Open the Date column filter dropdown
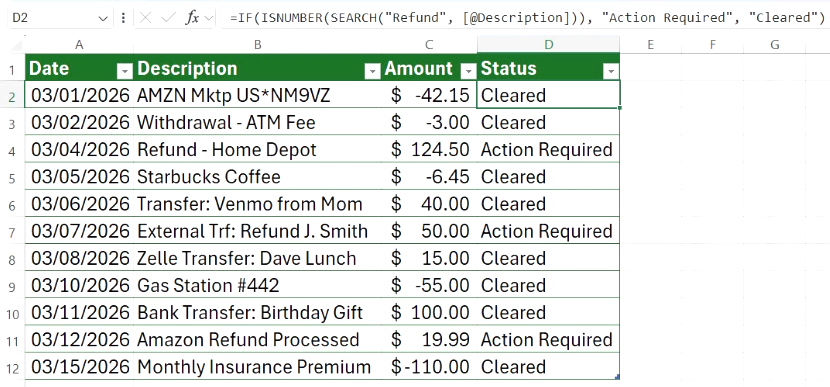The image size is (830, 387). tap(125, 71)
